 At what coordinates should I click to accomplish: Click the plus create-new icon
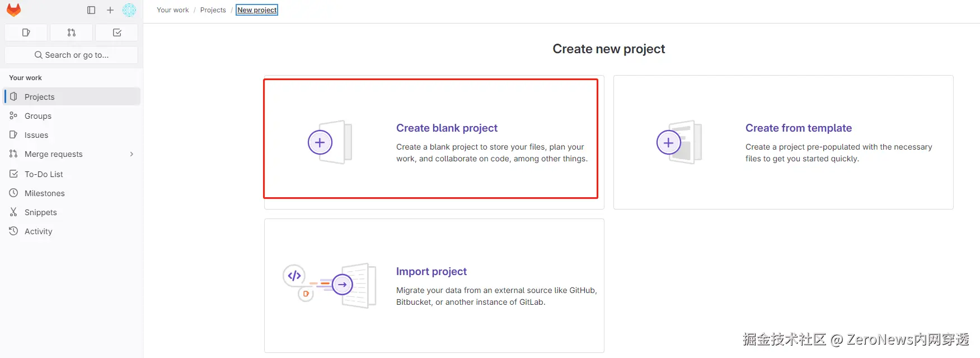(x=110, y=10)
